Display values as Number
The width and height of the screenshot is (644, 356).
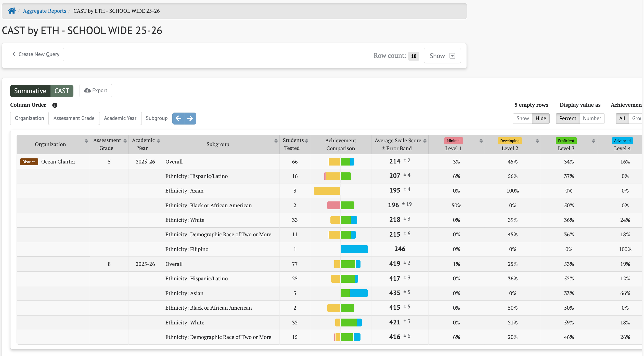pyautogui.click(x=592, y=118)
